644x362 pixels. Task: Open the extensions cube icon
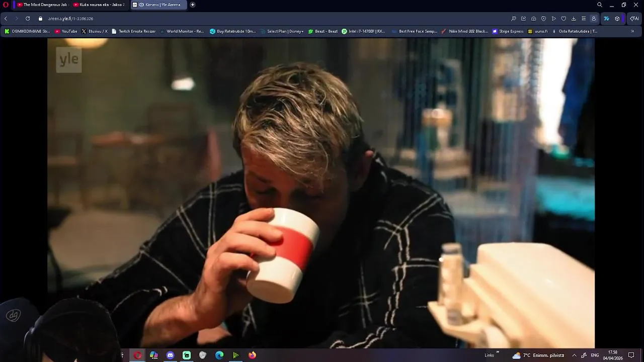click(x=617, y=19)
